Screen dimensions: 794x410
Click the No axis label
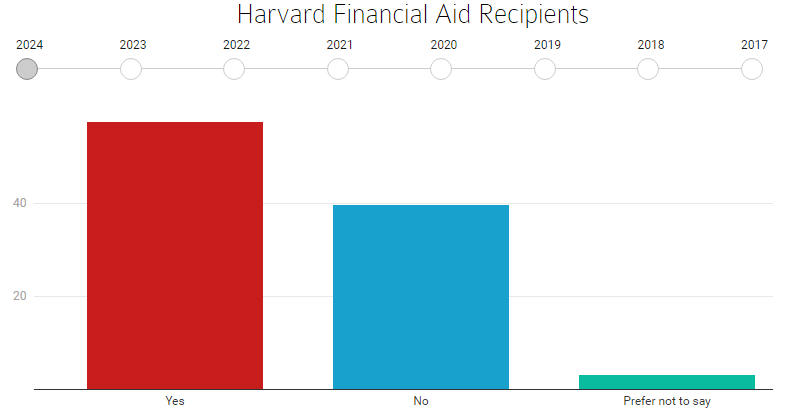[421, 401]
